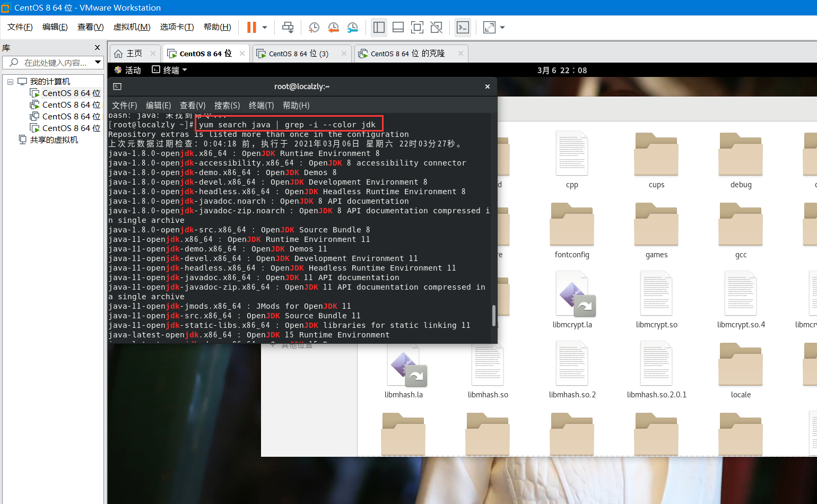Open the terminal 帮助(H) menu
Screen dimensions: 817x504
296,106
